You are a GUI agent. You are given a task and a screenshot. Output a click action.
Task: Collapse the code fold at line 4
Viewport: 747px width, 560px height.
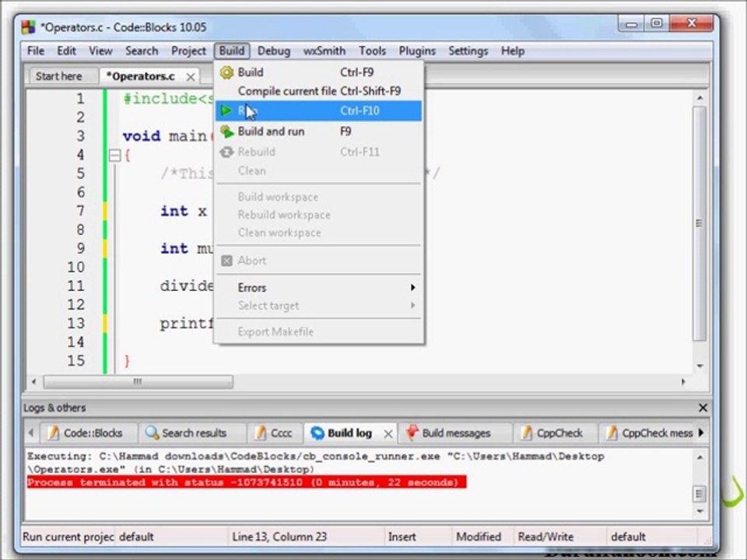[x=115, y=156]
